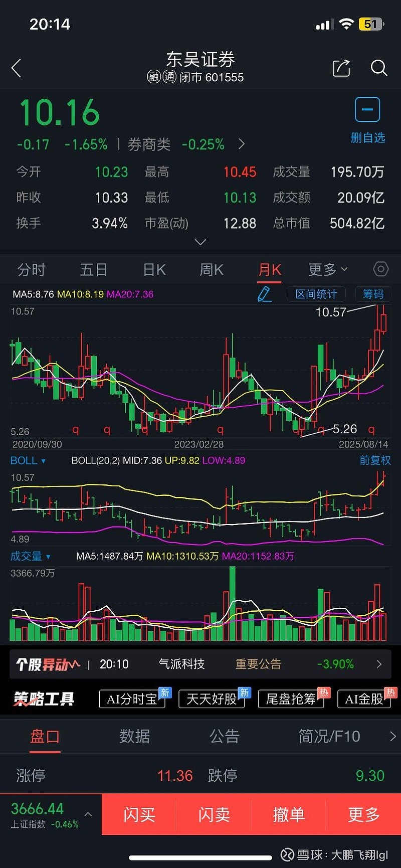Tap the 更多 button in trade bar

pyautogui.click(x=364, y=814)
